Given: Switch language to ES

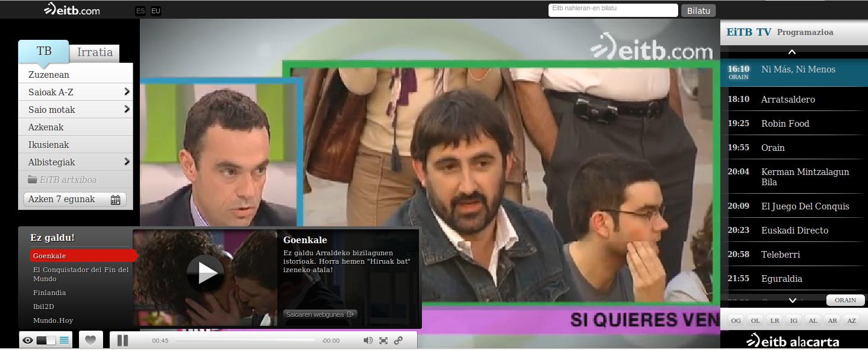Looking at the screenshot, I should [x=140, y=11].
